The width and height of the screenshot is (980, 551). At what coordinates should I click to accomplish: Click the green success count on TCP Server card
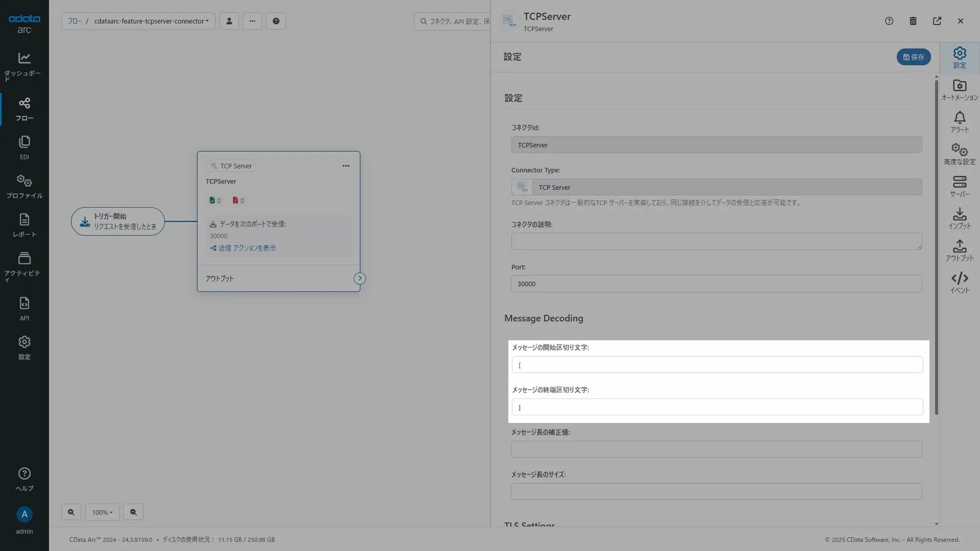(215, 201)
